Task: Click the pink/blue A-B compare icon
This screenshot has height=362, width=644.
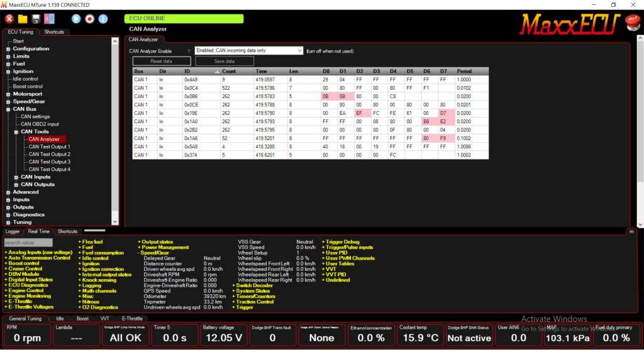Action: pos(49,19)
